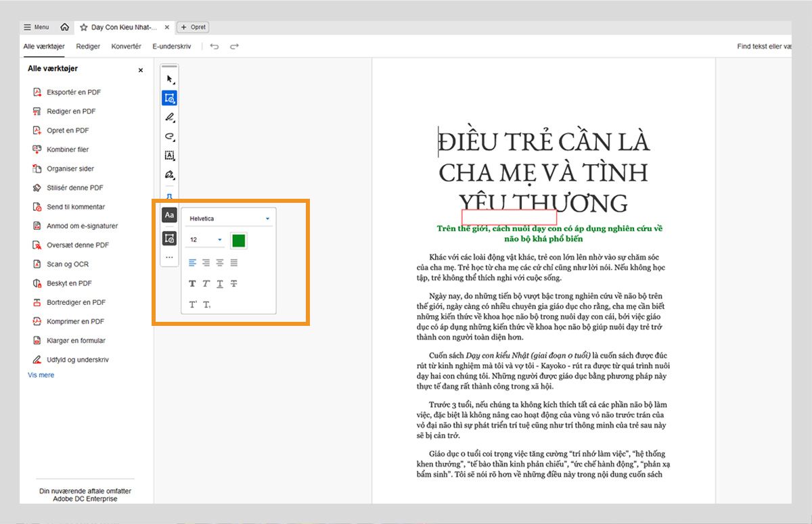Open the fill and sign pen tool

(170, 174)
